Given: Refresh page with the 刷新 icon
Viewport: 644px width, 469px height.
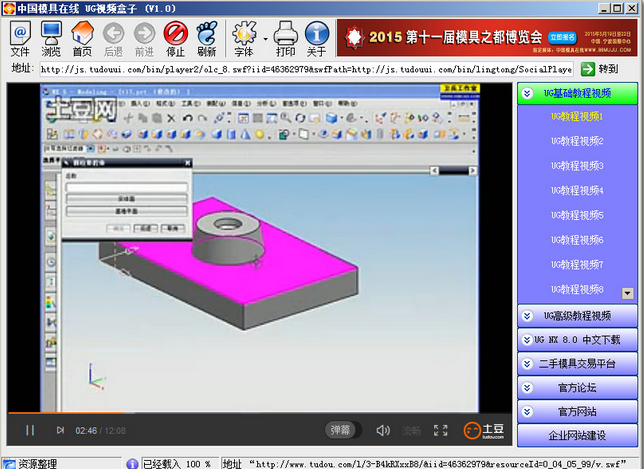Looking at the screenshot, I should pyautogui.click(x=206, y=39).
